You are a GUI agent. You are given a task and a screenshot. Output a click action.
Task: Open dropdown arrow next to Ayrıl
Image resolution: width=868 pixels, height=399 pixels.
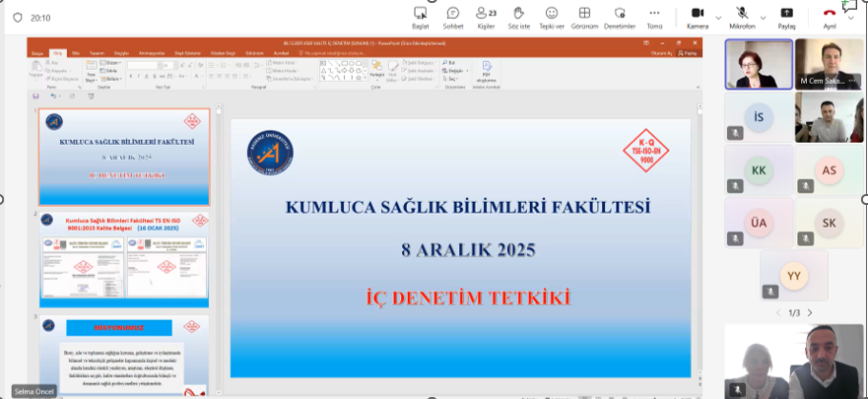coord(851,18)
